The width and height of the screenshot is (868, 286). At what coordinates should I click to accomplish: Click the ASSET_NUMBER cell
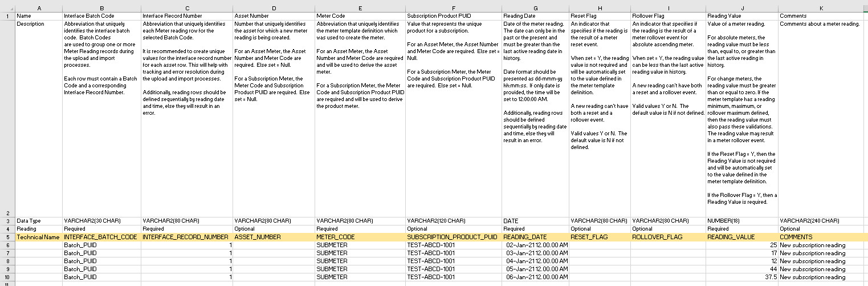click(x=274, y=236)
